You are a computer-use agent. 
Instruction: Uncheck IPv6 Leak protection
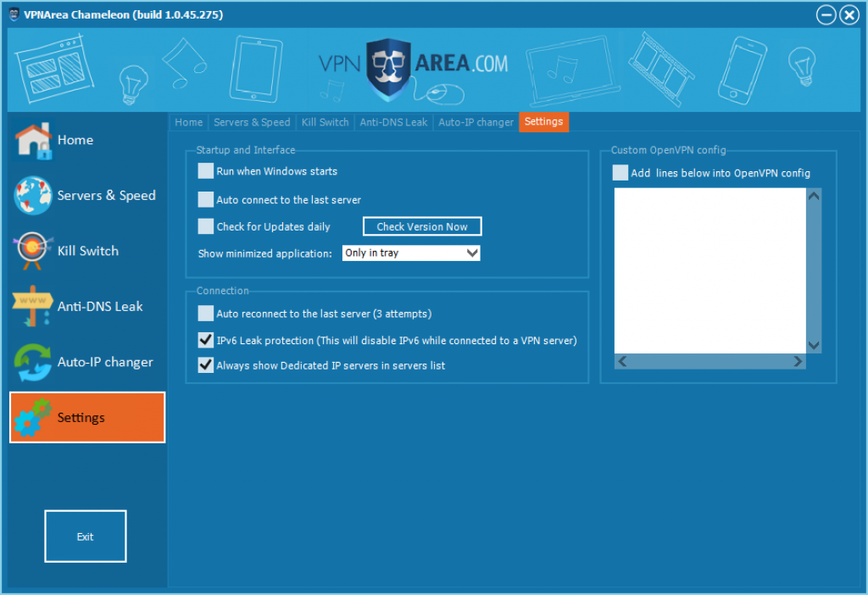click(205, 340)
